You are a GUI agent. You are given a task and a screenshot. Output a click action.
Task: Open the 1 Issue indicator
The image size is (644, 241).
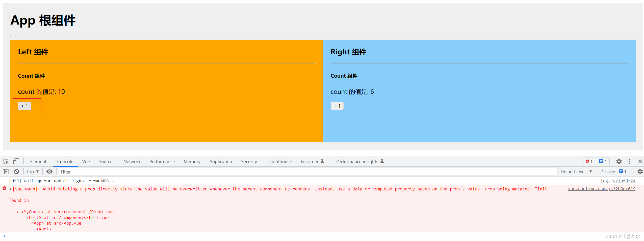(614, 172)
